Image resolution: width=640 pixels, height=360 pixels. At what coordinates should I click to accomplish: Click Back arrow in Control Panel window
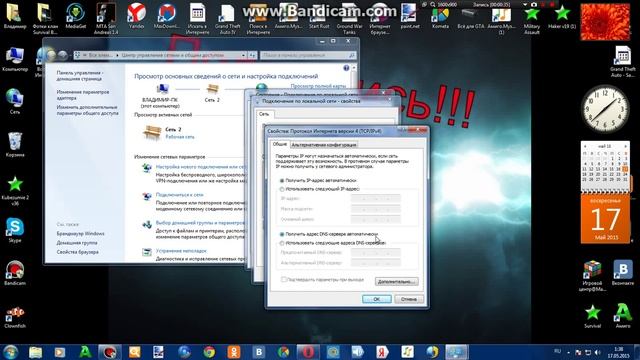[x=51, y=55]
